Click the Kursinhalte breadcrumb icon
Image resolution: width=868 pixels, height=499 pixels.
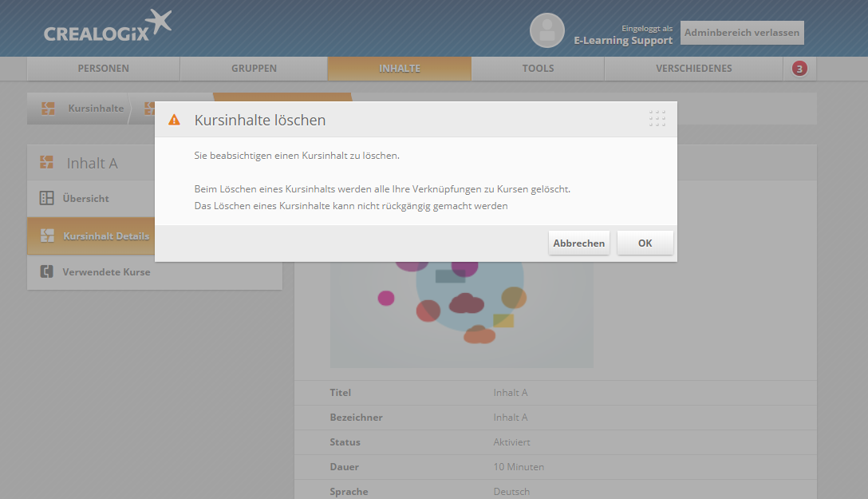(48, 109)
